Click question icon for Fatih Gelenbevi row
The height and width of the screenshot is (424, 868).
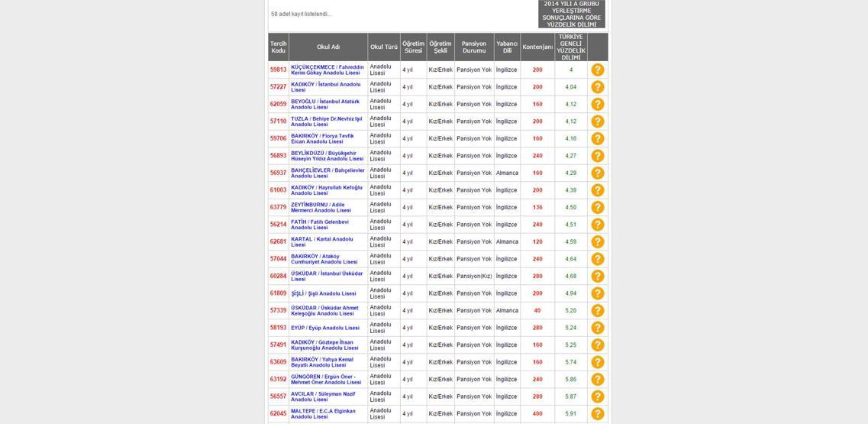(x=597, y=225)
